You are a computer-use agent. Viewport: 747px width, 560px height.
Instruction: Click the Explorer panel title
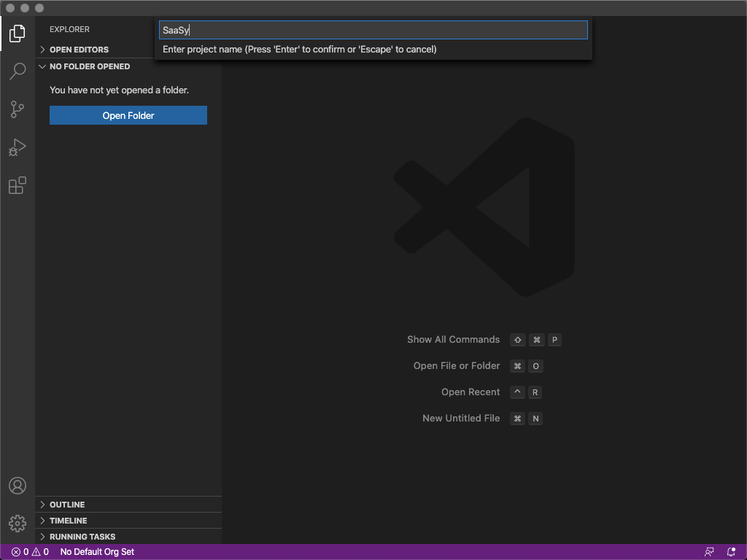click(x=69, y=29)
